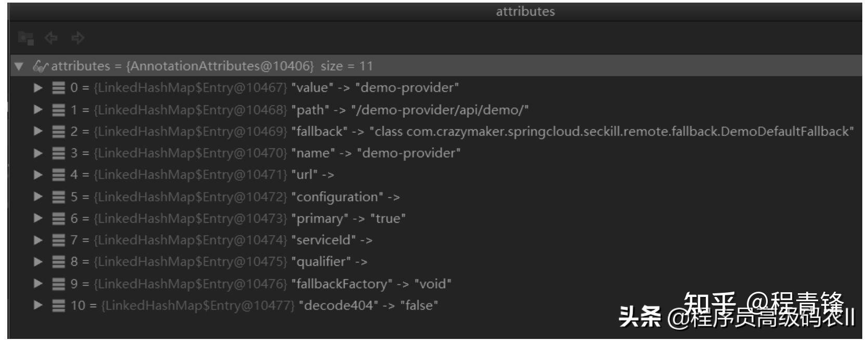This screenshot has width=868, height=340.
Task: Click the watch glasses icon beside attributes
Action: click(x=40, y=66)
